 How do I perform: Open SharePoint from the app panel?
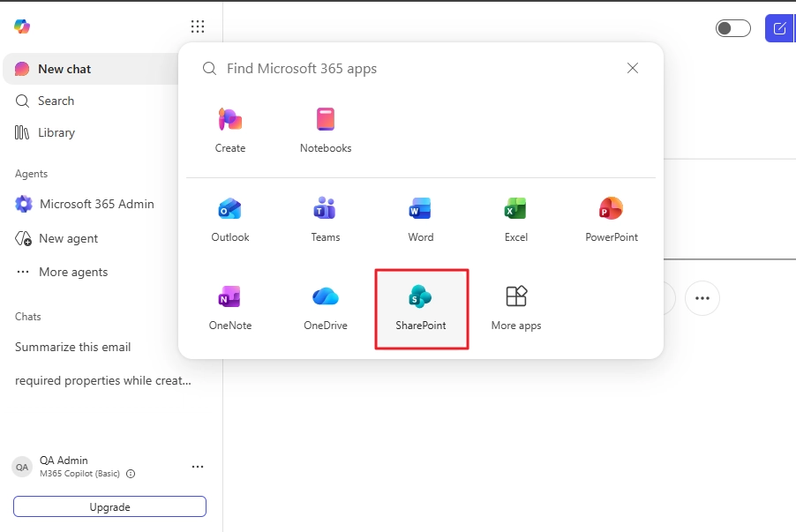click(x=421, y=309)
